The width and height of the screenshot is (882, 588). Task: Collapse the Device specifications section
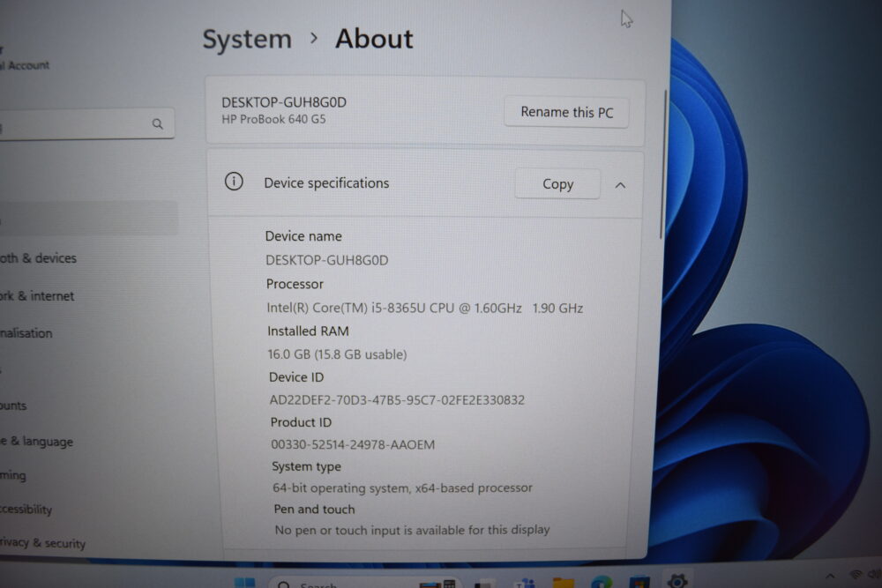[x=620, y=185]
